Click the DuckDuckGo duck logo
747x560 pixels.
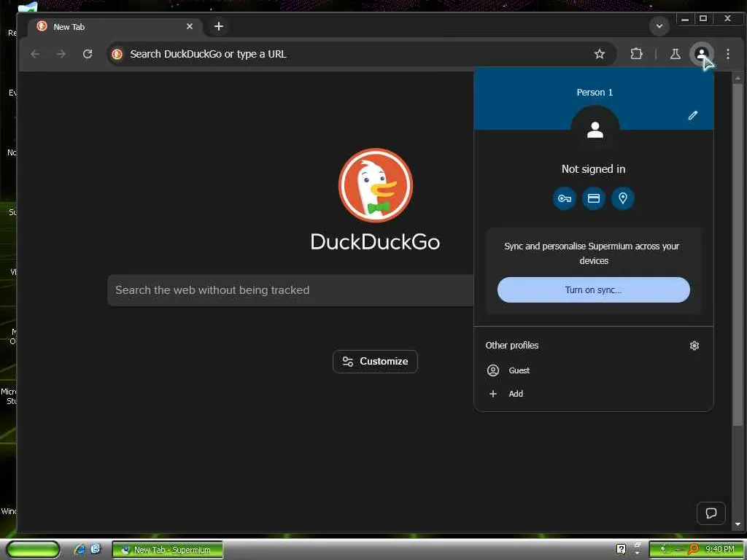(x=376, y=185)
